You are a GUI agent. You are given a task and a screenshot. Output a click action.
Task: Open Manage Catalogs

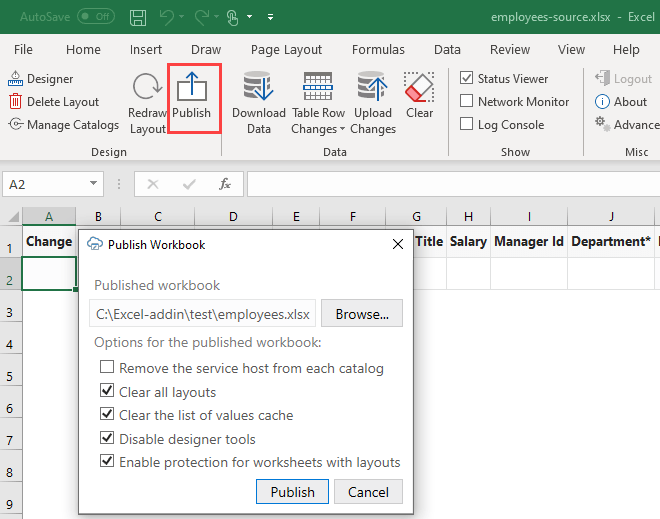click(64, 125)
